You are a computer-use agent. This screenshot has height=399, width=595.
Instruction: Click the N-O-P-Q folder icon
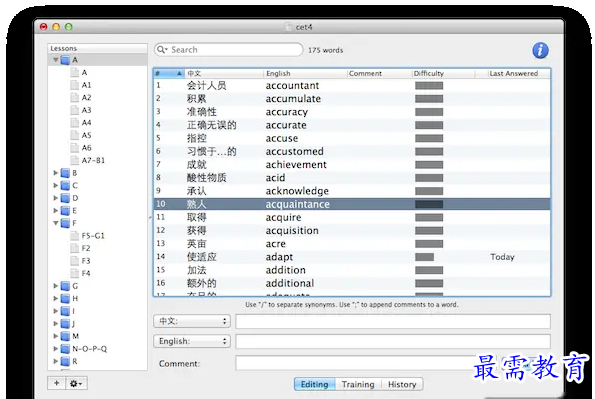pyautogui.click(x=65, y=349)
